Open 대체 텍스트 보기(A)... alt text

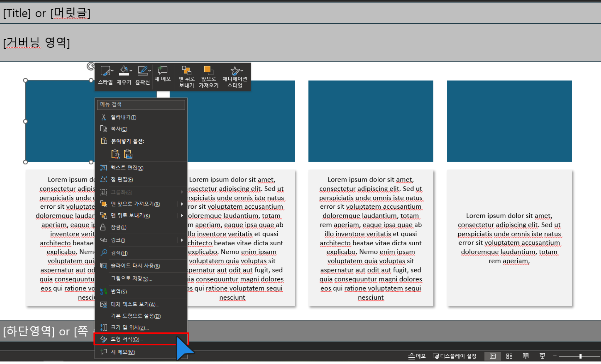coord(141,304)
